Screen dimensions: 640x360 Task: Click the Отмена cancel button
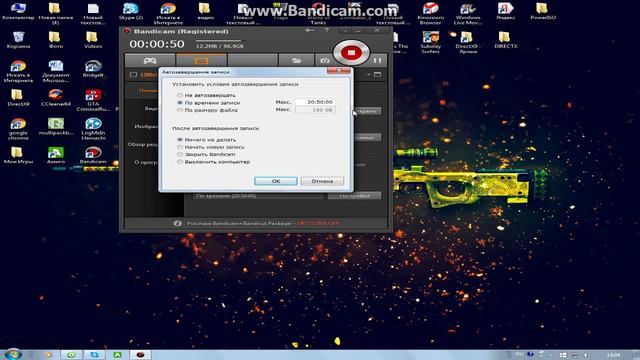322,181
